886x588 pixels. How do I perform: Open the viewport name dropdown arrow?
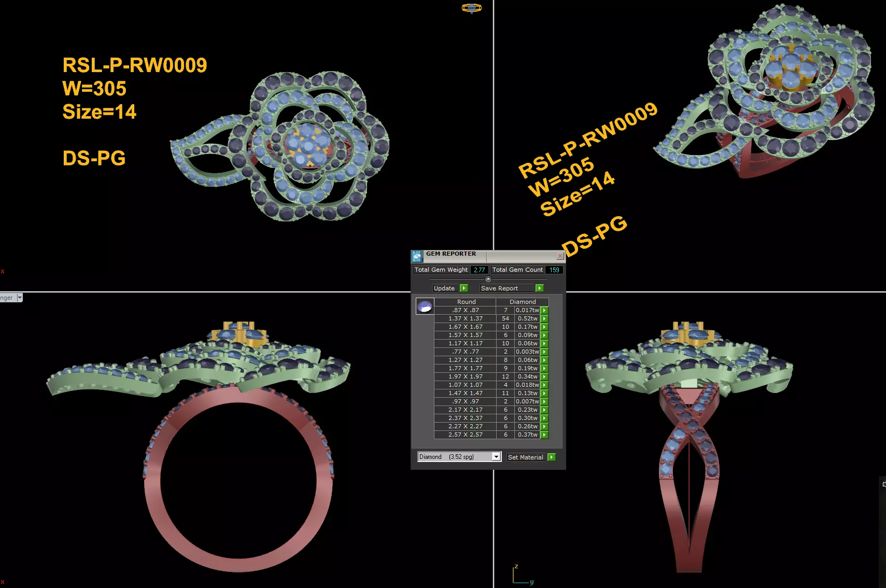click(x=20, y=298)
